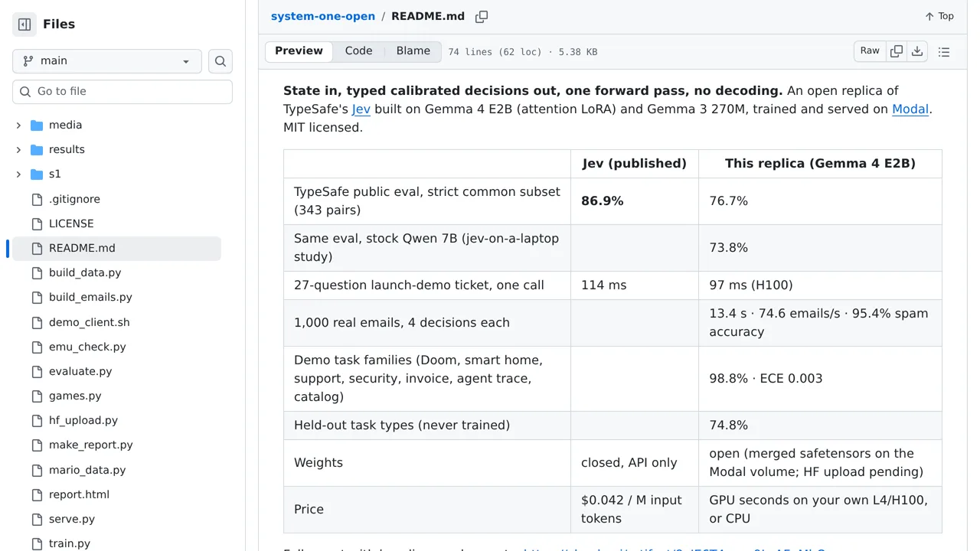The width and height of the screenshot is (980, 551).
Task: Click the folder icon beside results
Action: (37, 149)
